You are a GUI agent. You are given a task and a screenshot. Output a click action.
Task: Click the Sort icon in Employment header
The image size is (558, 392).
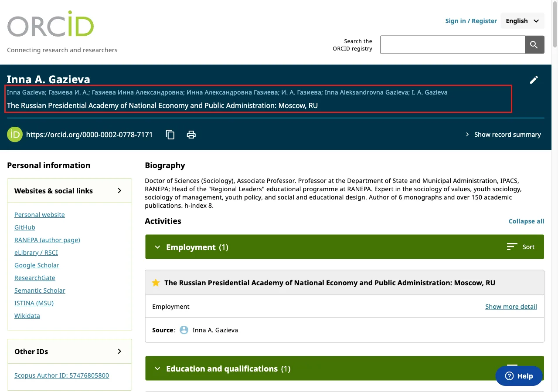[x=512, y=247]
